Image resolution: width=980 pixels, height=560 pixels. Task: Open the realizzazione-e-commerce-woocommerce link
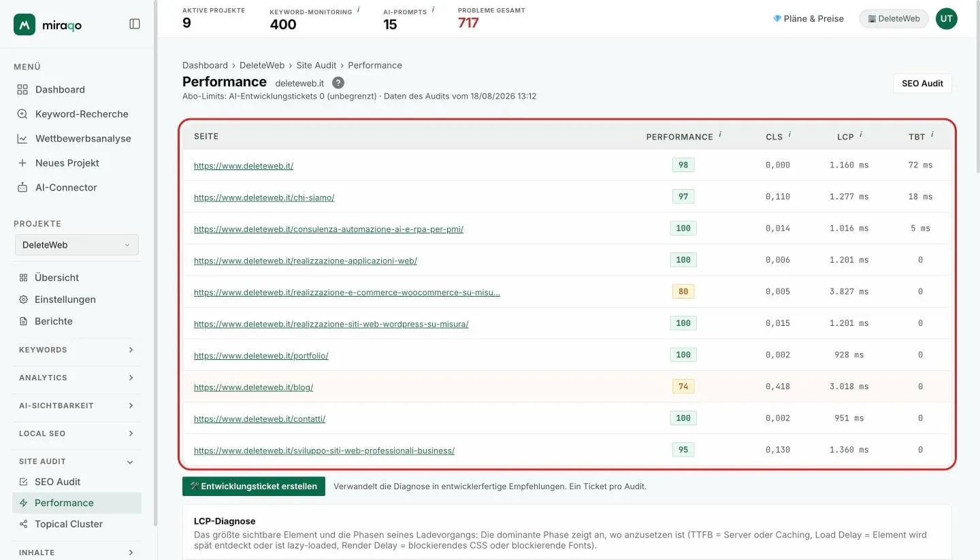347,293
